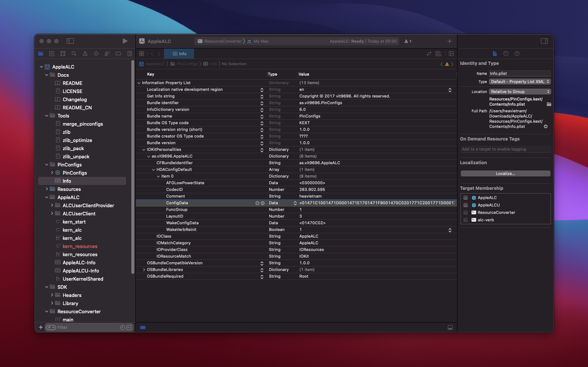588x367 pixels.
Task: Check alc-verb target membership
Action: point(466,220)
